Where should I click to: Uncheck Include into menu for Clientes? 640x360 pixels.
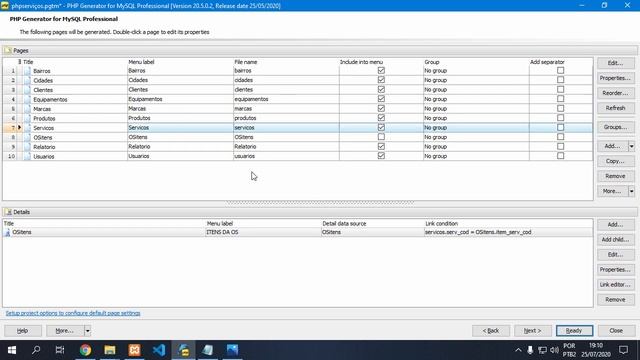[381, 89]
